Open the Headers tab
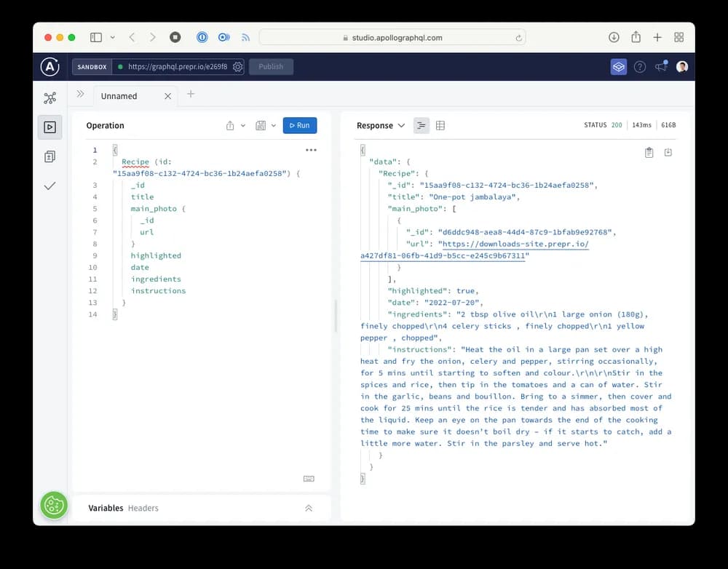The width and height of the screenshot is (728, 569). (x=143, y=508)
